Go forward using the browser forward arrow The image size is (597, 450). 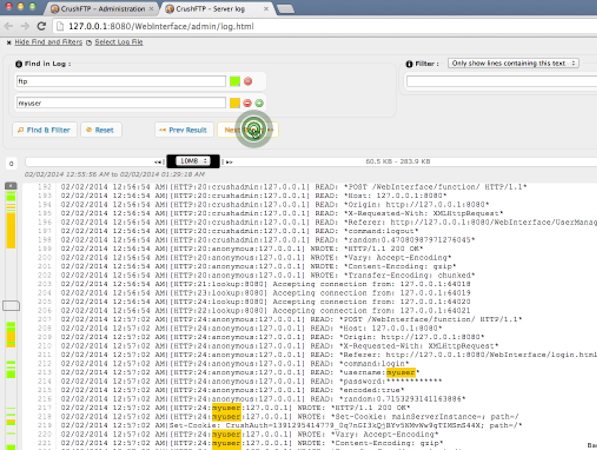coord(25,26)
